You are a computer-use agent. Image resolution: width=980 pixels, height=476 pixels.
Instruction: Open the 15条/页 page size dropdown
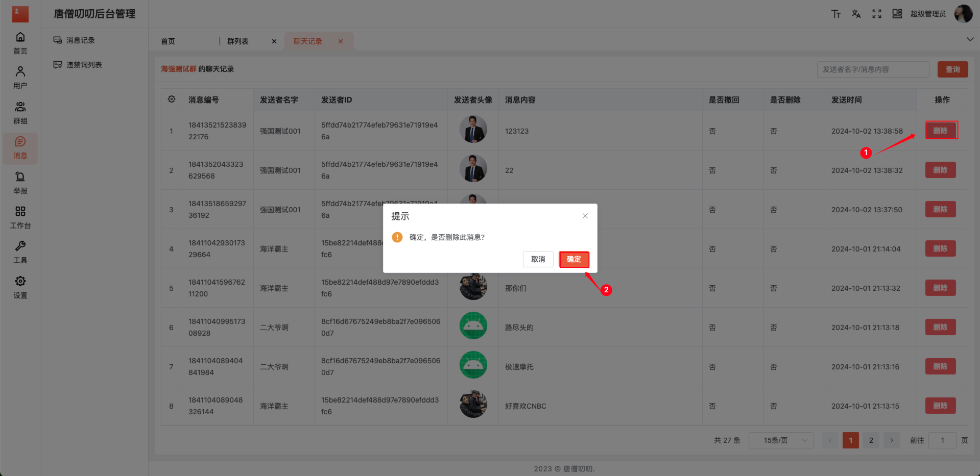781,440
